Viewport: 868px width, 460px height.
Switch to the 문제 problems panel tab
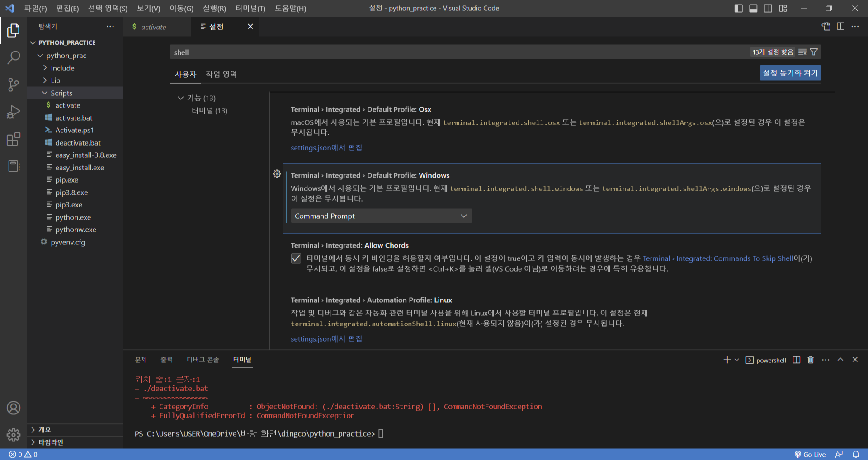[141, 360]
